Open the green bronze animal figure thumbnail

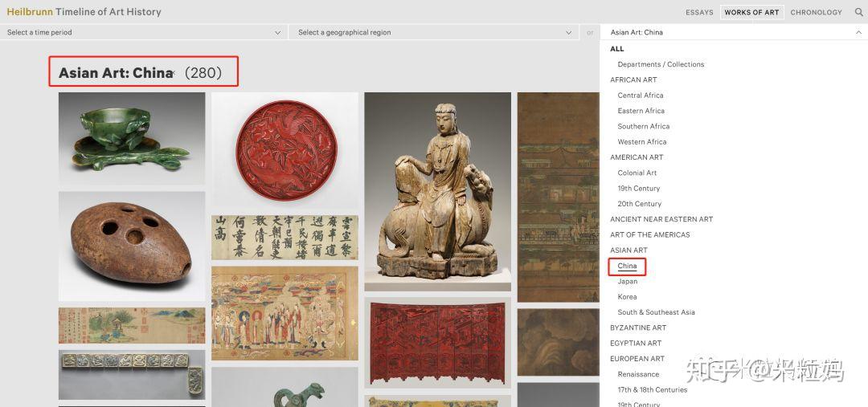[x=285, y=387]
